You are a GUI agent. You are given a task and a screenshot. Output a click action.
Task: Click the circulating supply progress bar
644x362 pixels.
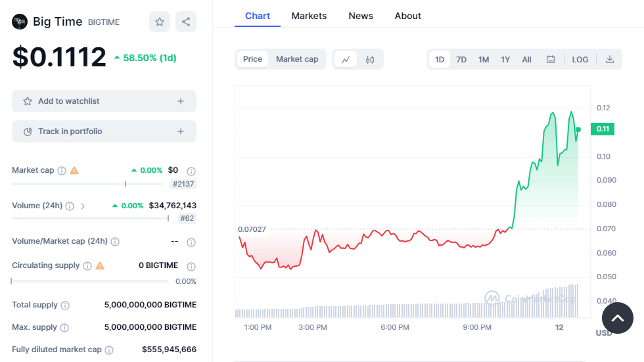tap(89, 281)
